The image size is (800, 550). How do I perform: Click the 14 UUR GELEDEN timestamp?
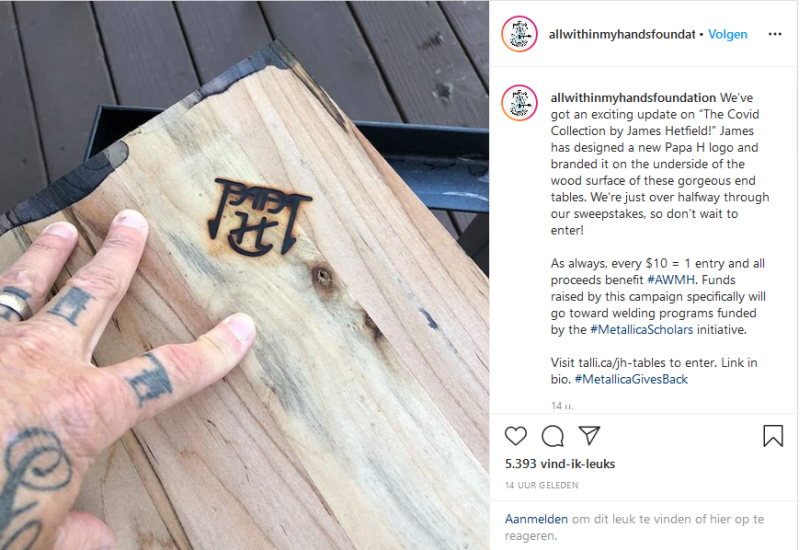[x=541, y=485]
